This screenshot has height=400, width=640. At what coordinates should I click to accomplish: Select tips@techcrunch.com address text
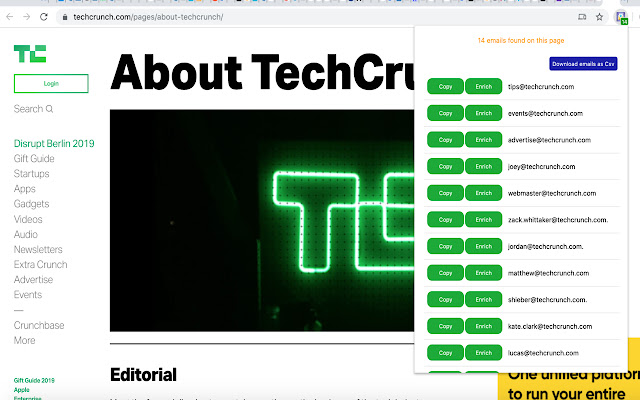click(x=541, y=87)
